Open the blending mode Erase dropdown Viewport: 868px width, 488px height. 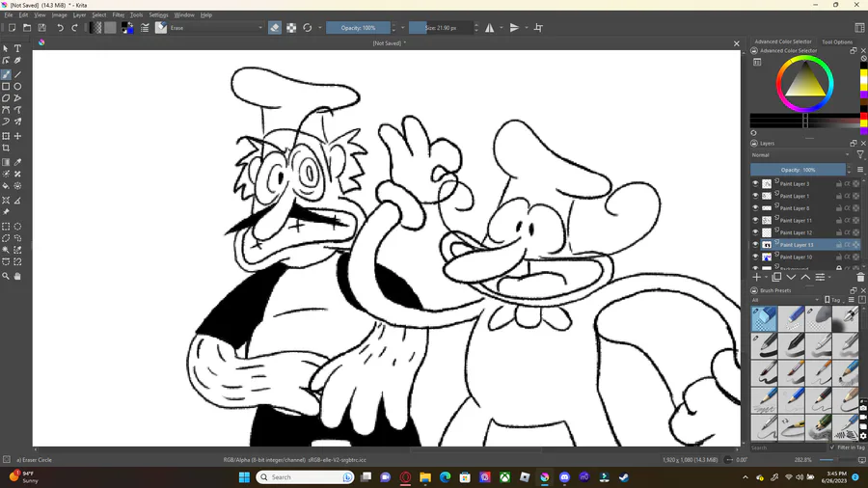216,28
